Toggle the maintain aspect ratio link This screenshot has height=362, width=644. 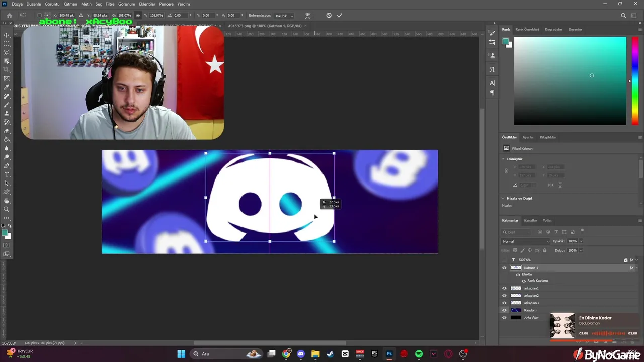[x=138, y=15]
